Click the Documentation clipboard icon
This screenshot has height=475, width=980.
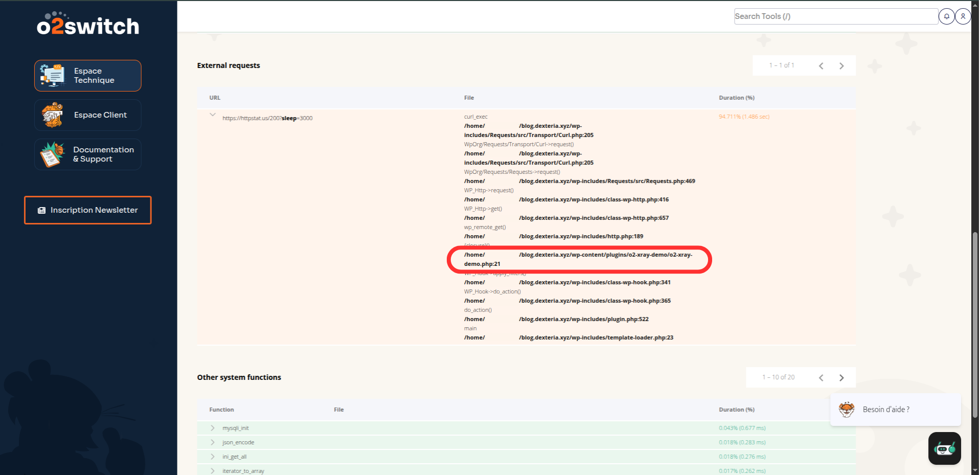[53, 154]
